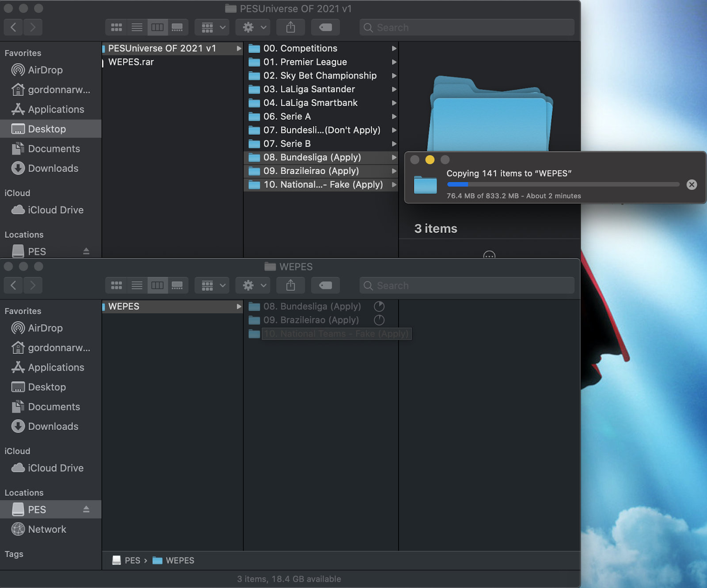
Task: Open iCloud Drive in WEPES window sidebar
Action: point(51,468)
